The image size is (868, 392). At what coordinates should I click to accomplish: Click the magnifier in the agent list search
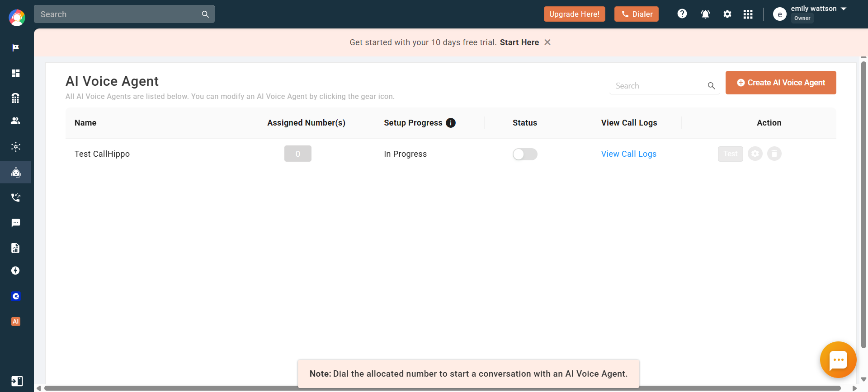coord(712,86)
